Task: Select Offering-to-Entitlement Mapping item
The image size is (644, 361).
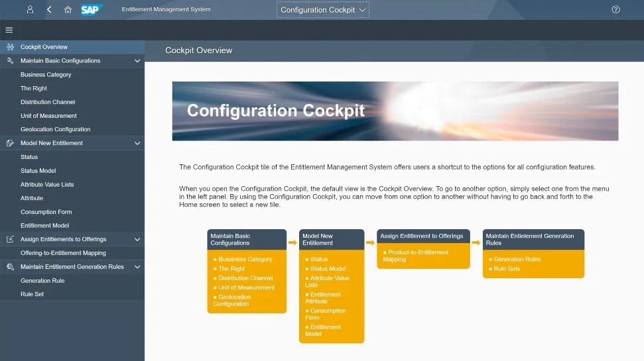Action: [63, 253]
